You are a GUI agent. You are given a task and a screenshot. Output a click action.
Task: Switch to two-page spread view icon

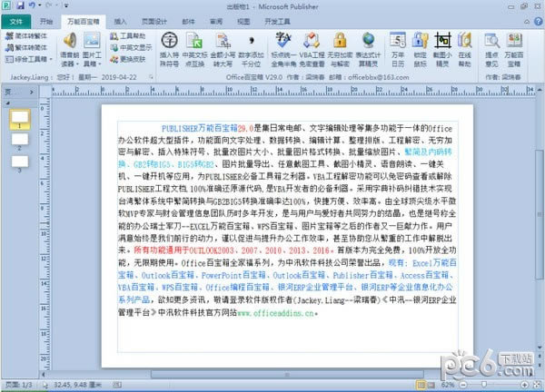431,385
